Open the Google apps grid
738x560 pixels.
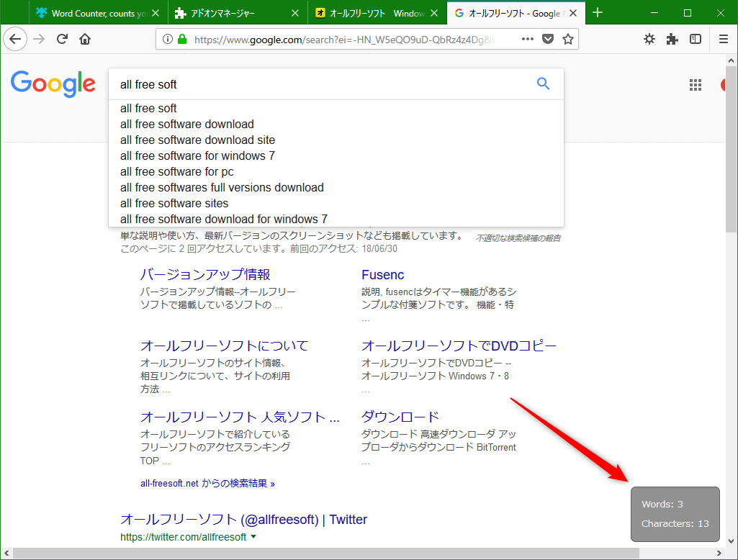click(x=696, y=85)
